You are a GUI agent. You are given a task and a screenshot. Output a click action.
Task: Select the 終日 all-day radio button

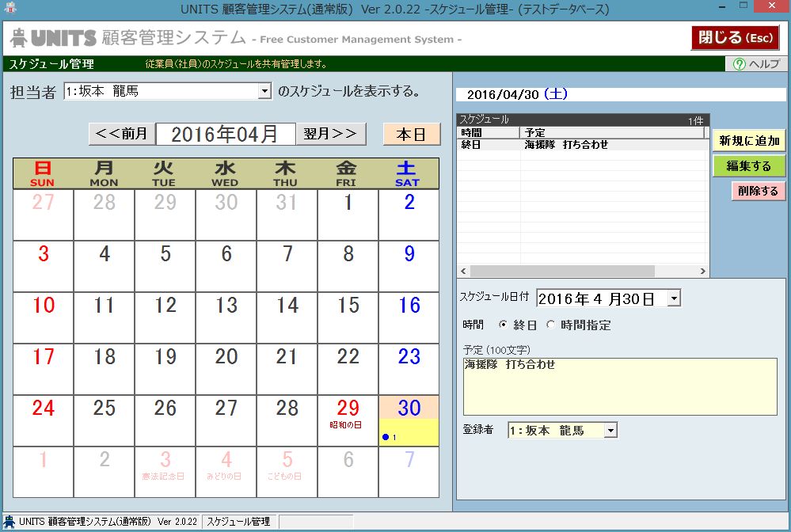[x=503, y=325]
